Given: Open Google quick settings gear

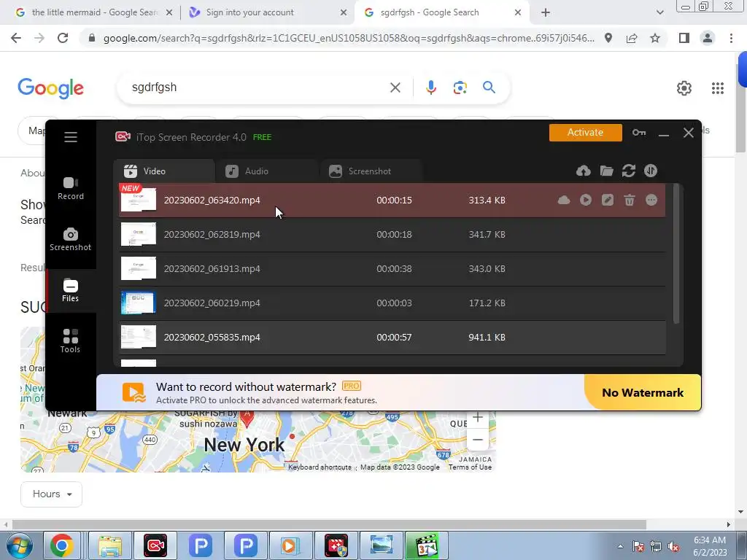Looking at the screenshot, I should (684, 87).
